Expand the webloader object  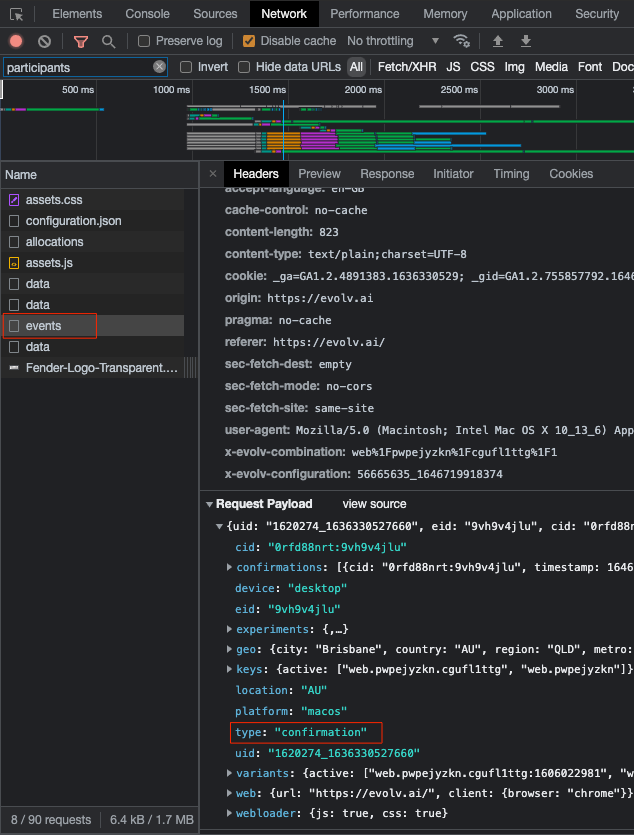pyautogui.click(x=229, y=813)
